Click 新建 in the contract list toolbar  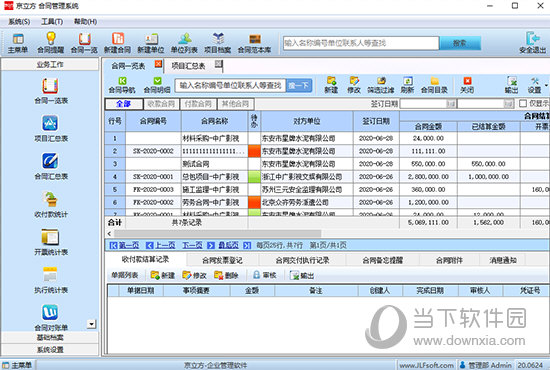coord(331,85)
